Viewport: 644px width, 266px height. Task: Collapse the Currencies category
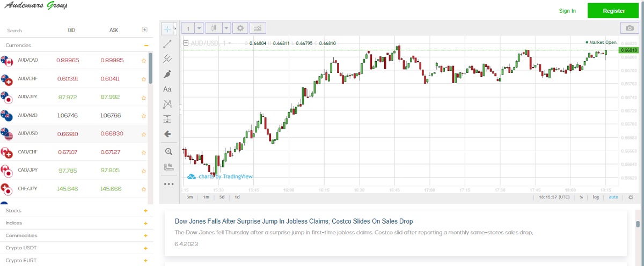(x=146, y=46)
